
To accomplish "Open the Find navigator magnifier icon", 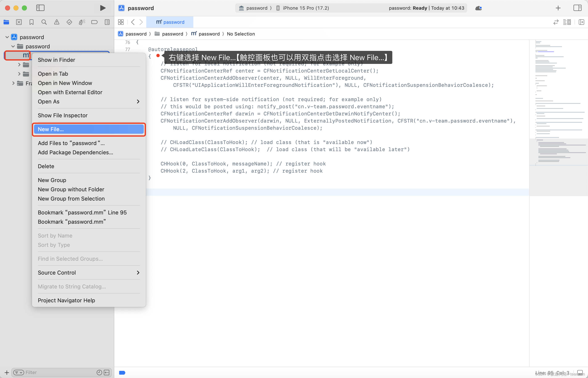I will (x=44, y=22).
